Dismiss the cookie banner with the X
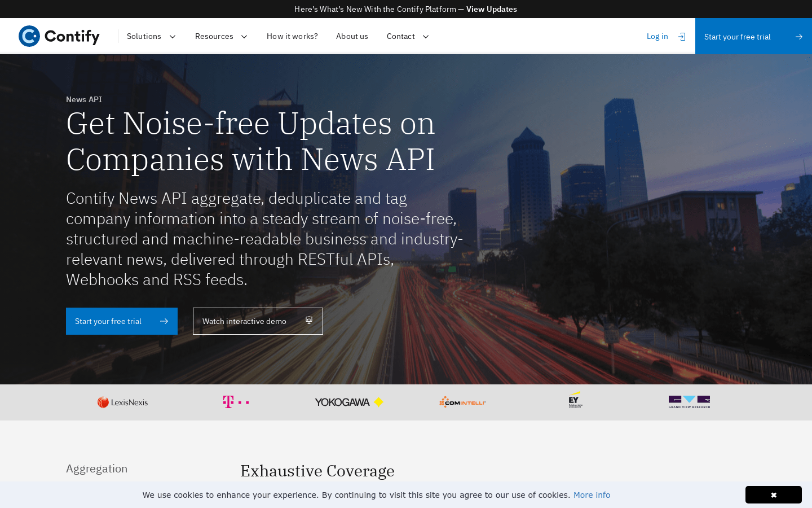Screen dimensions: 812x508 (x=773, y=494)
